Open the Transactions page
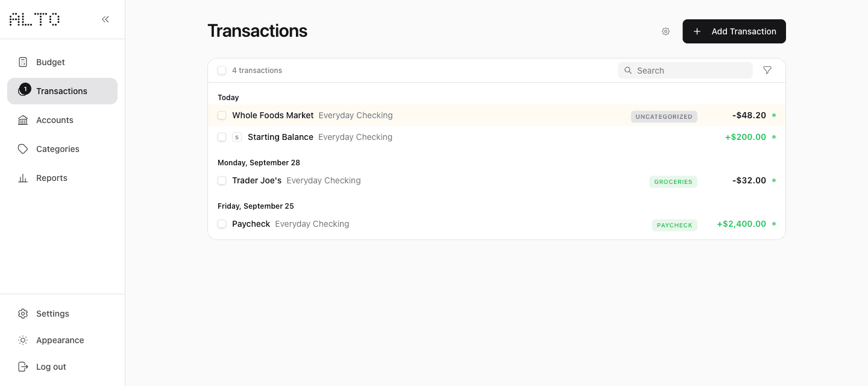868x386 pixels. coord(62,91)
